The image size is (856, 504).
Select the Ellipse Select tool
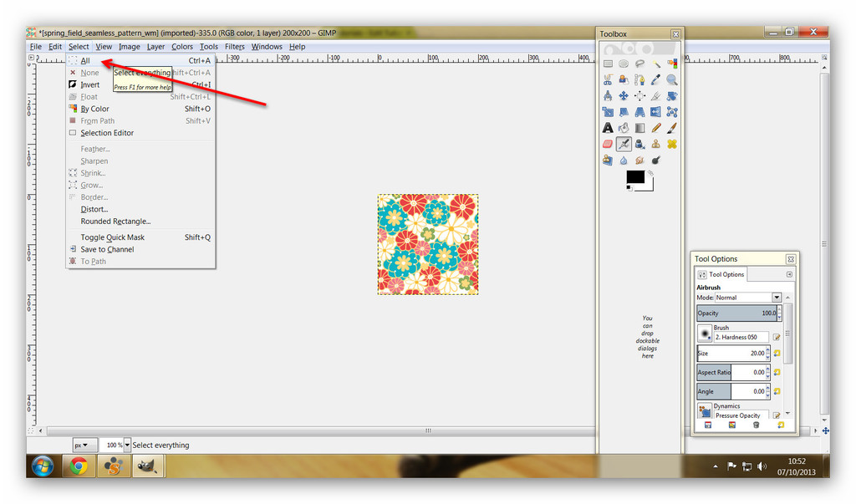624,64
